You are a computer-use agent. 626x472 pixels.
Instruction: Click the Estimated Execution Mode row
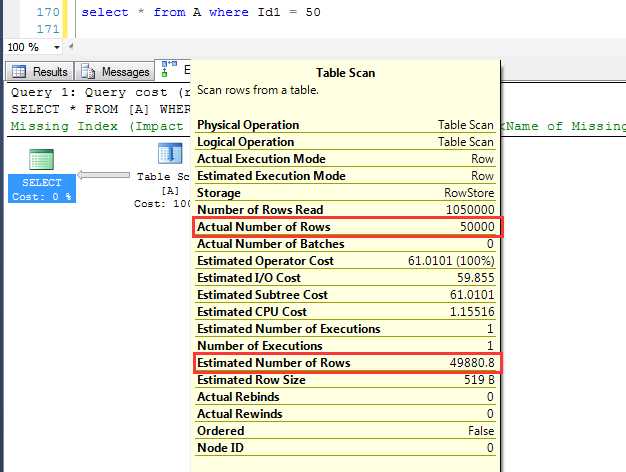point(345,176)
